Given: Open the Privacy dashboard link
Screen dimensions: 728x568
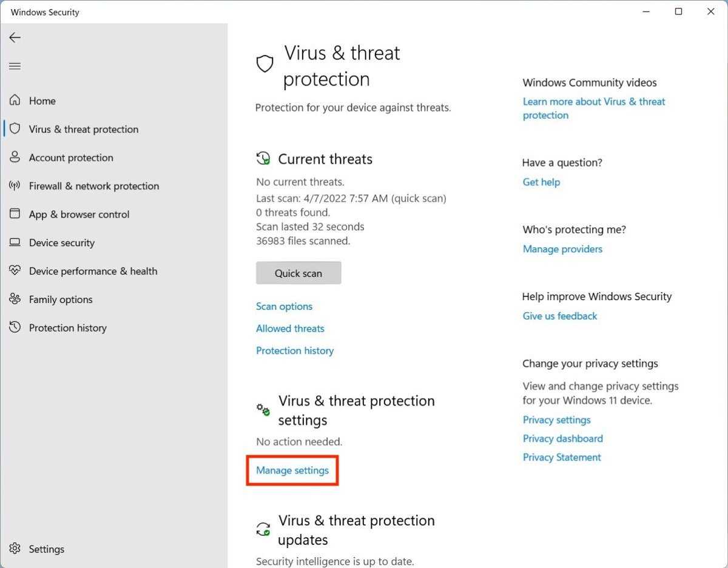Looking at the screenshot, I should (562, 438).
